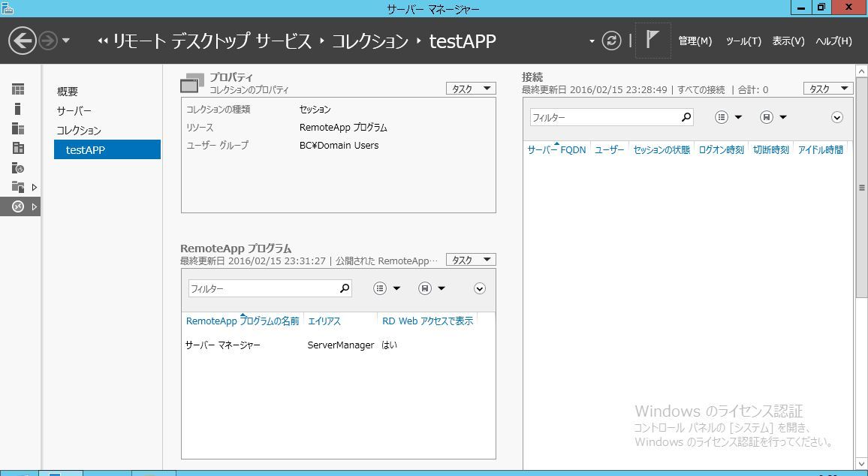Open the ヘルプ(H) menu
The width and height of the screenshot is (868, 476).
[833, 41]
